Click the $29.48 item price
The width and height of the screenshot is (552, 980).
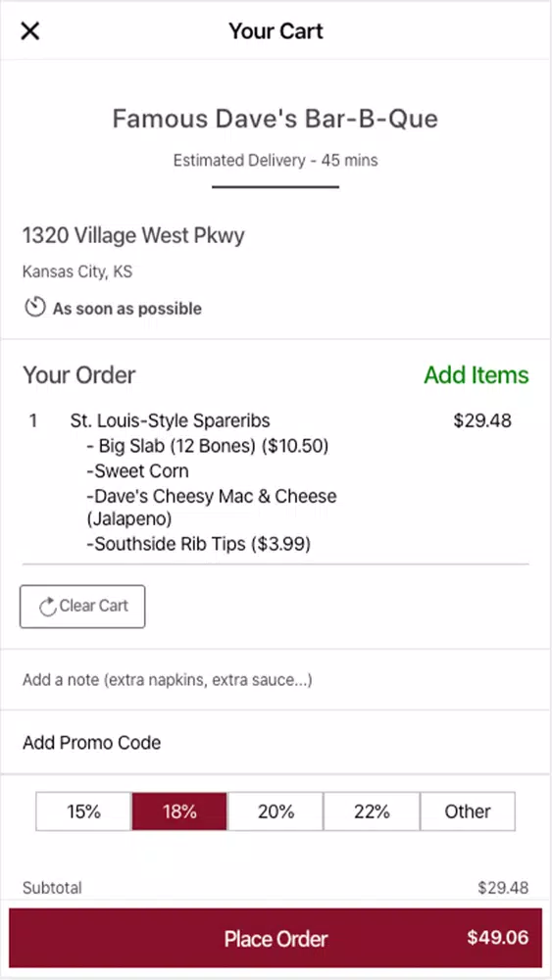pos(482,420)
